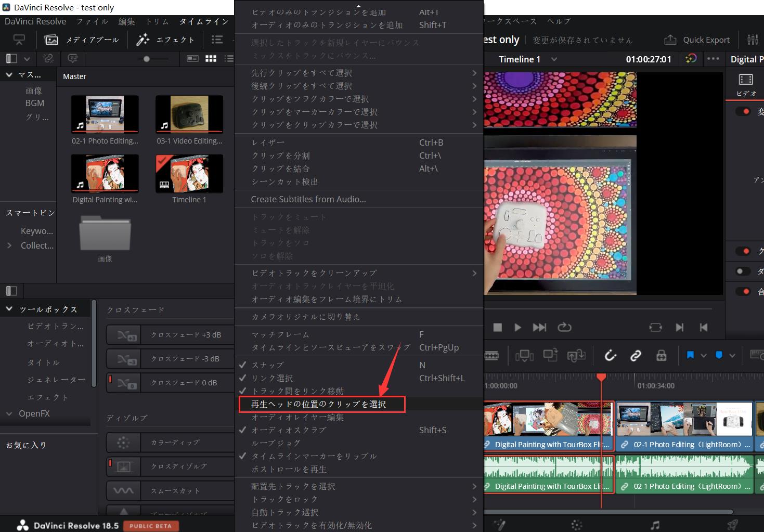
Task: Toggle the position lock icon
Action: pos(661,356)
